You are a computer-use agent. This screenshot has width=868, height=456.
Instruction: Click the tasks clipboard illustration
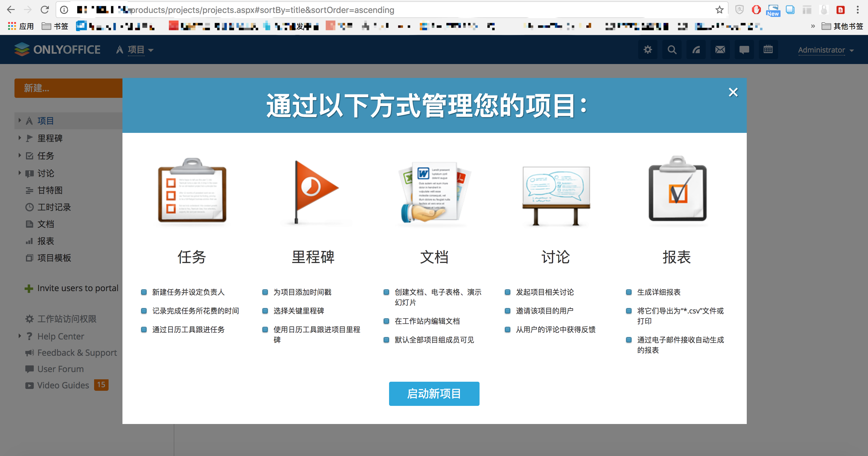(x=192, y=191)
